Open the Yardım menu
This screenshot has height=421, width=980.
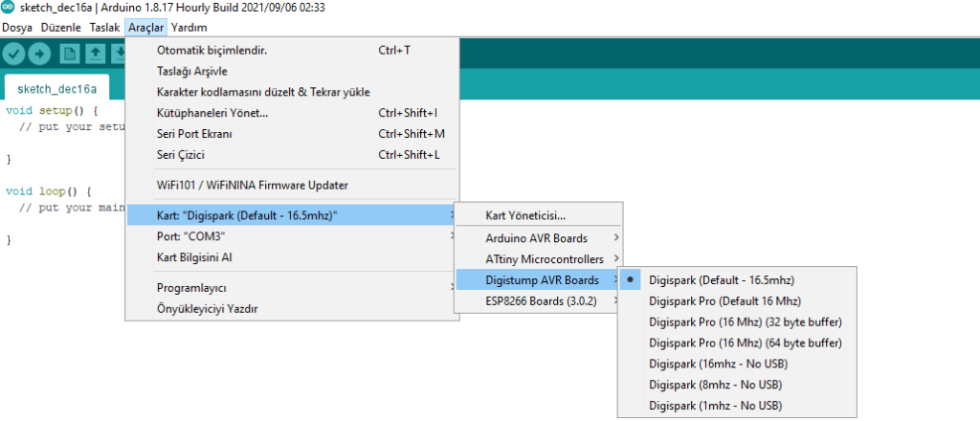click(189, 28)
